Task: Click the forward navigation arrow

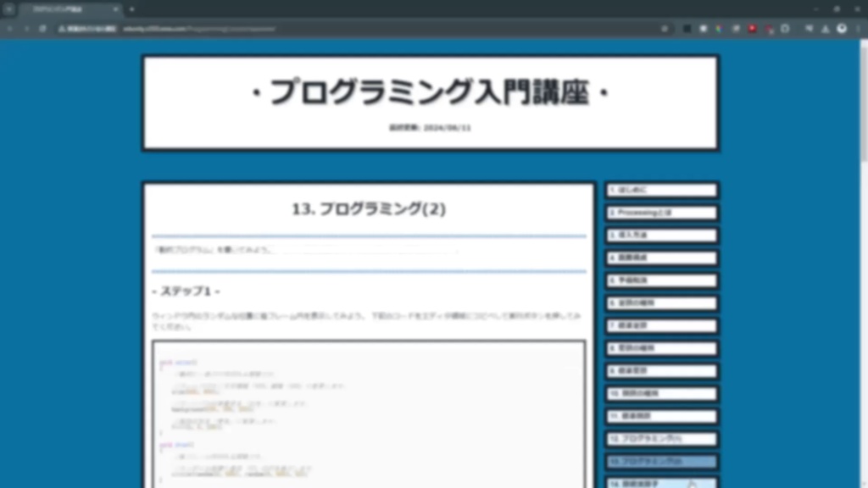Action: click(x=25, y=28)
